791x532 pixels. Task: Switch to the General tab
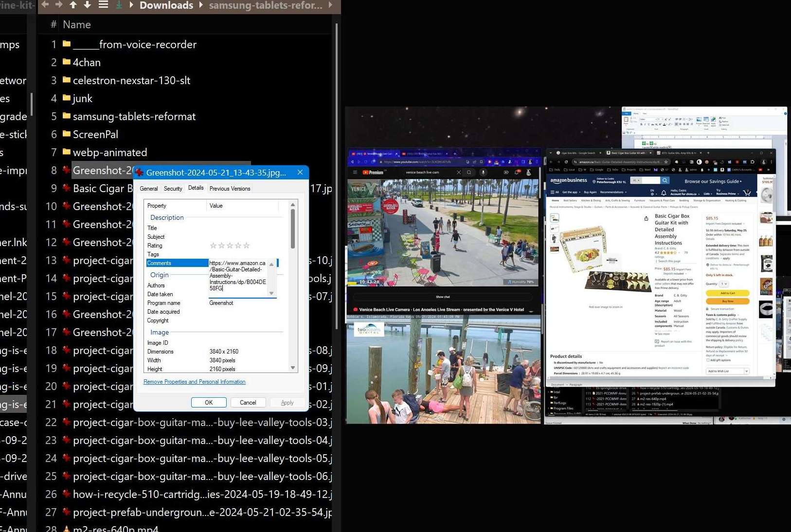coord(148,189)
